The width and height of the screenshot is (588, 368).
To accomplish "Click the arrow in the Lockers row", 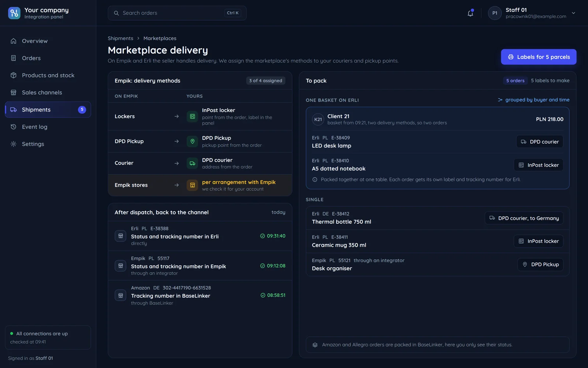I will 176,116.
